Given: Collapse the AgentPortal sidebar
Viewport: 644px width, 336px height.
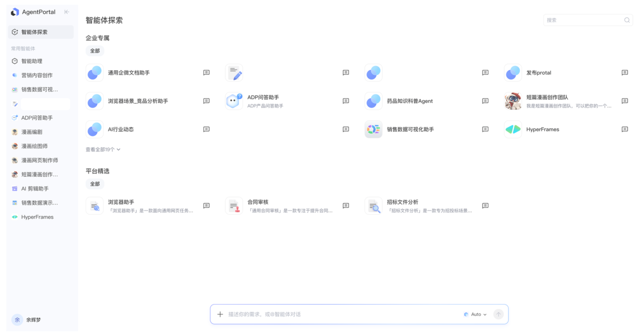Looking at the screenshot, I should point(66,12).
